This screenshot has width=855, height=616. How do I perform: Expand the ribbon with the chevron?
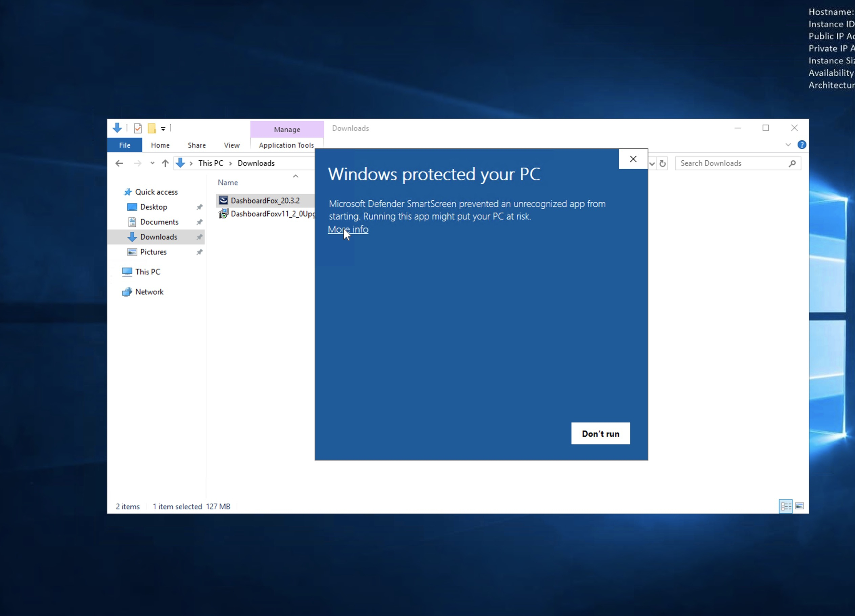click(x=788, y=145)
